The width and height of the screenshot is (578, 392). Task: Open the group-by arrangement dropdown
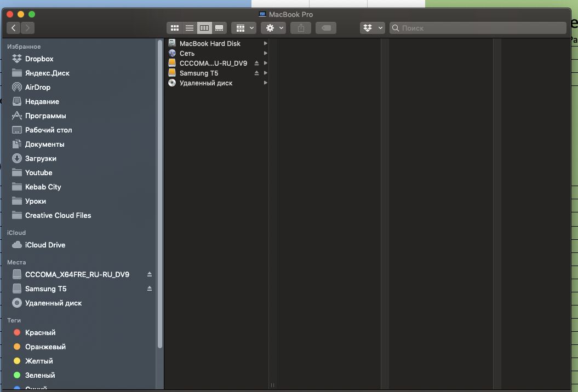pyautogui.click(x=244, y=28)
